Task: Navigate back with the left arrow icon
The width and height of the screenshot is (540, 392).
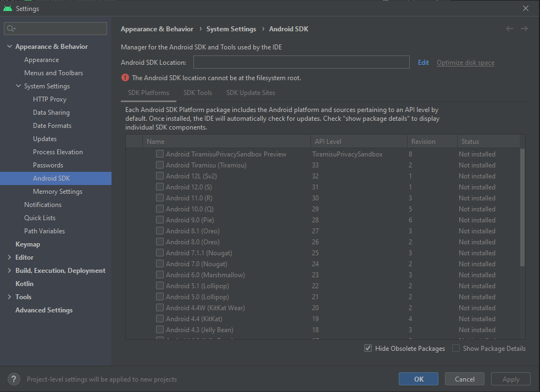Action: [509, 29]
